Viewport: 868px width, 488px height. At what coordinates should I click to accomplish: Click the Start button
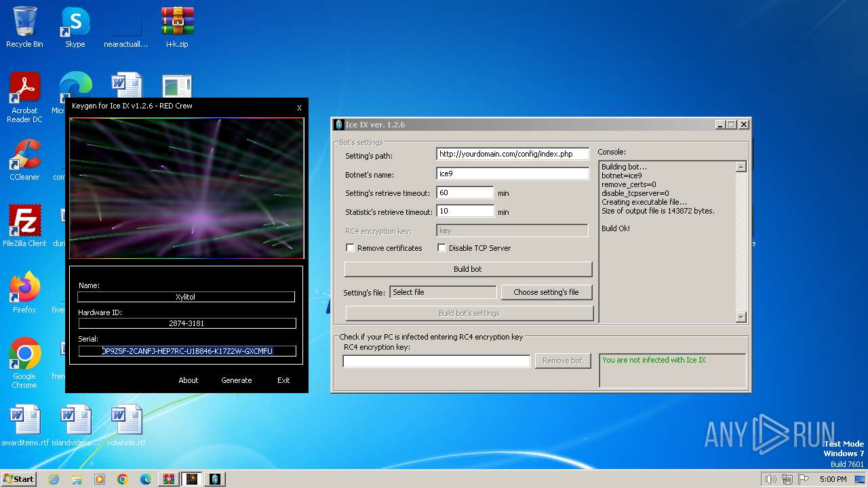(18, 479)
